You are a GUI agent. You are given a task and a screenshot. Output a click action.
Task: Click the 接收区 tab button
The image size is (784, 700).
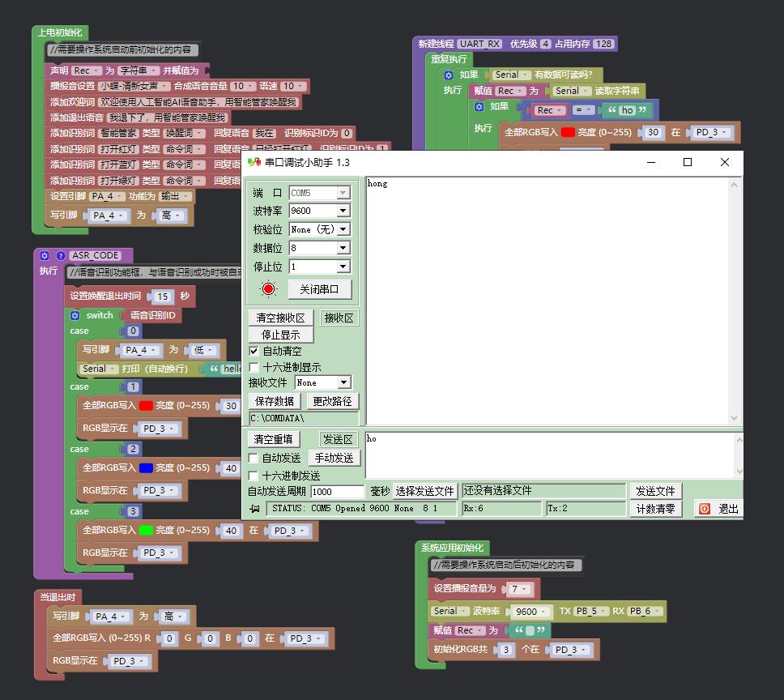(339, 318)
